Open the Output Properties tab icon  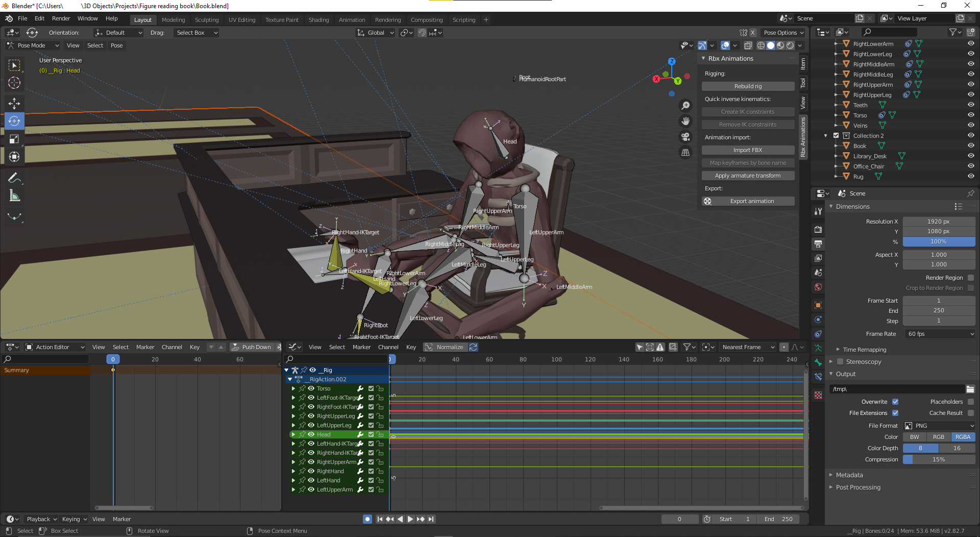818,244
